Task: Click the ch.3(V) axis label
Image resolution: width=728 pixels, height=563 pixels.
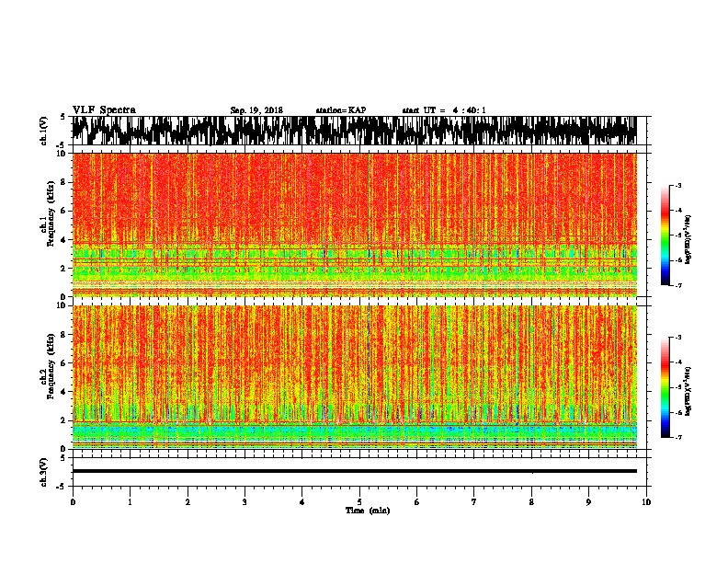Action: 44,472
